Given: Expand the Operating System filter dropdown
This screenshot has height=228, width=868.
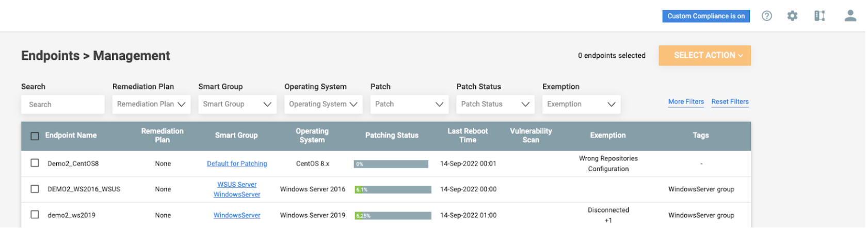Looking at the screenshot, I should 324,104.
